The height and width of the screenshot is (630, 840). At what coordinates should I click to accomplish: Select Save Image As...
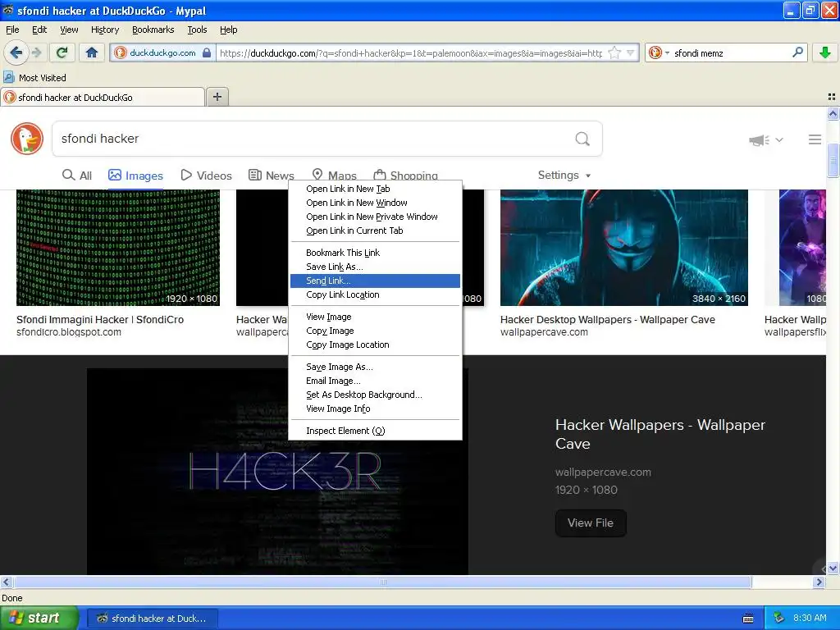tap(375, 367)
